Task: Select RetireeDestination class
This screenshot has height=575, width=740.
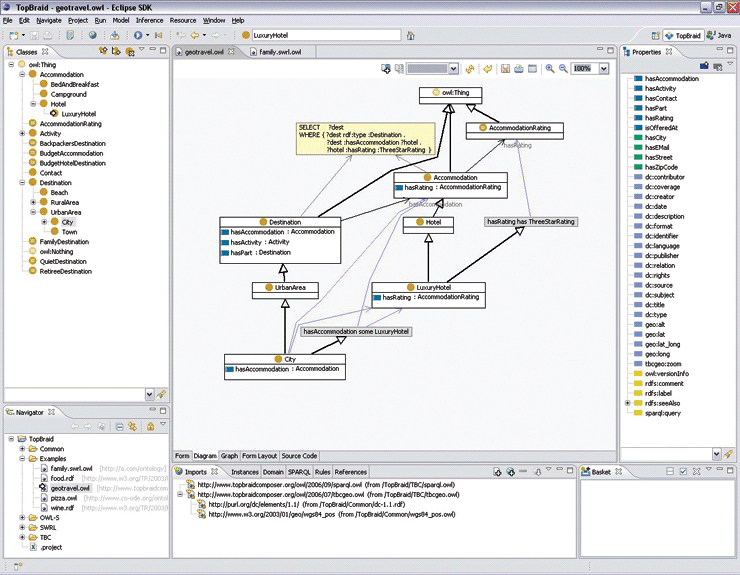Action: [66, 271]
